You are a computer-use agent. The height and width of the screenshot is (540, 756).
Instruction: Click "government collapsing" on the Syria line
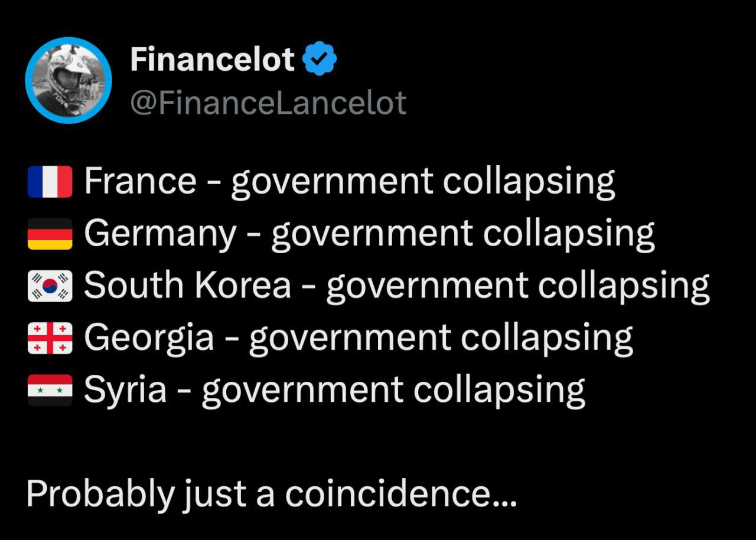pyautogui.click(x=393, y=390)
